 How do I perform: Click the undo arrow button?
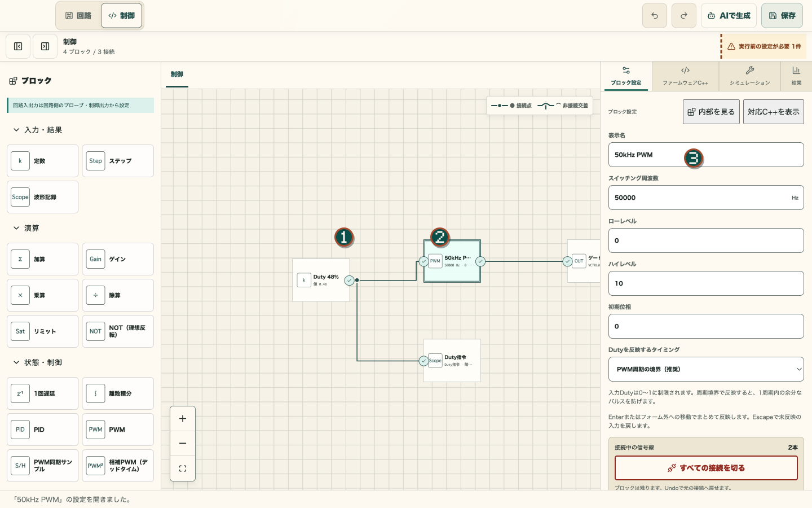tap(655, 16)
